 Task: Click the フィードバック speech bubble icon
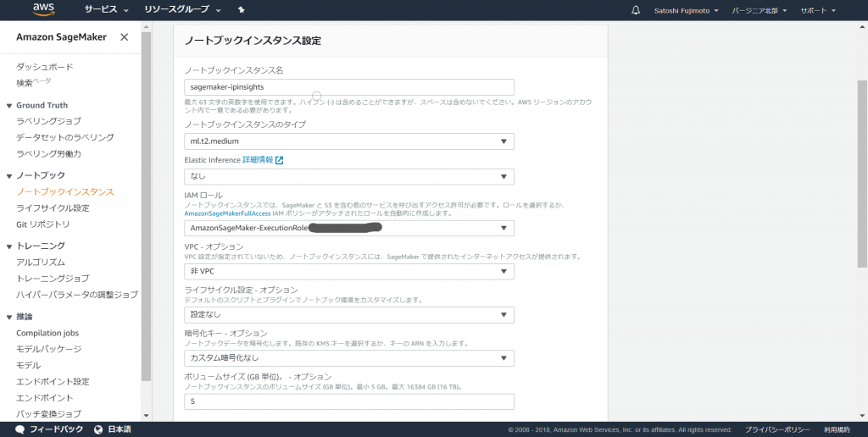pos(20,429)
